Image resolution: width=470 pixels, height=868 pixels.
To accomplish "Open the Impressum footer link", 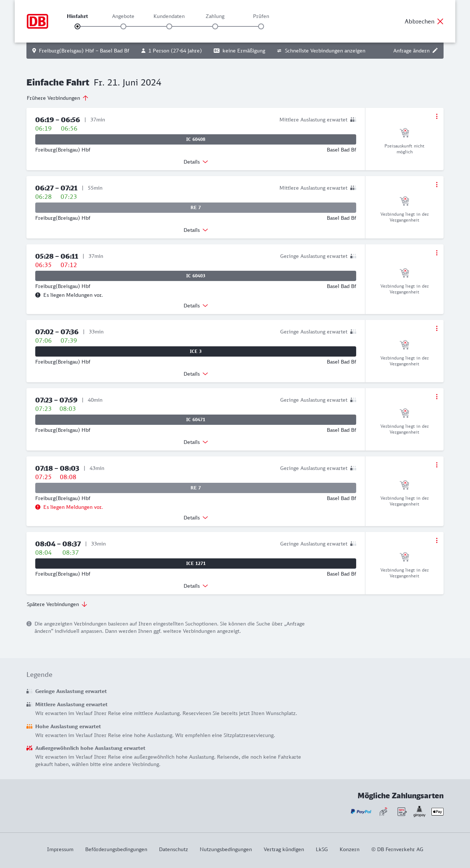I will click(60, 849).
